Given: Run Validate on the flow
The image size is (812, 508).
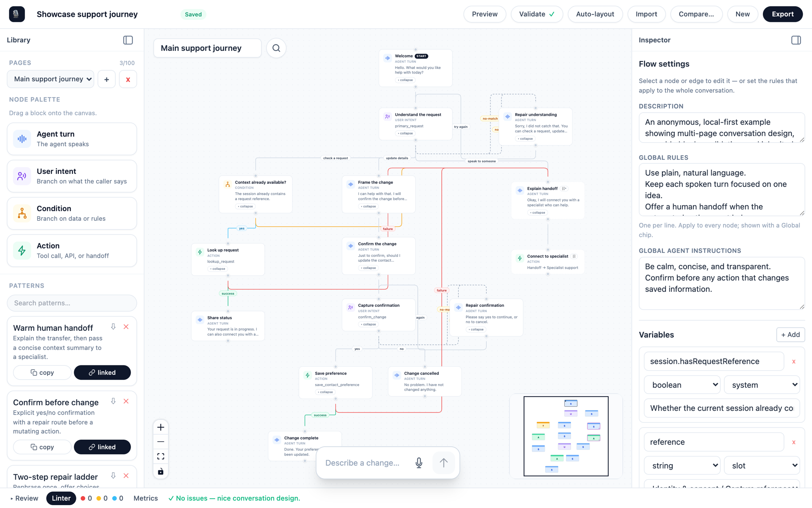Looking at the screenshot, I should pos(537,14).
